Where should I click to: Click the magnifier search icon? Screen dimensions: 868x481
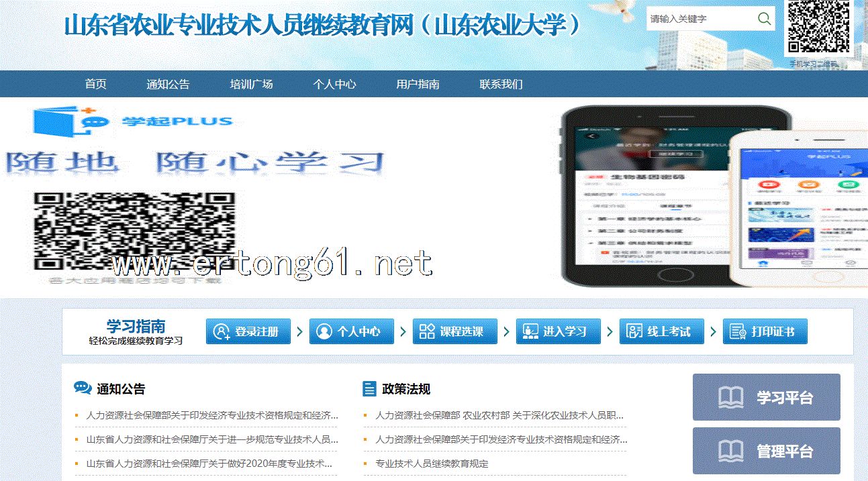pyautogui.click(x=763, y=19)
